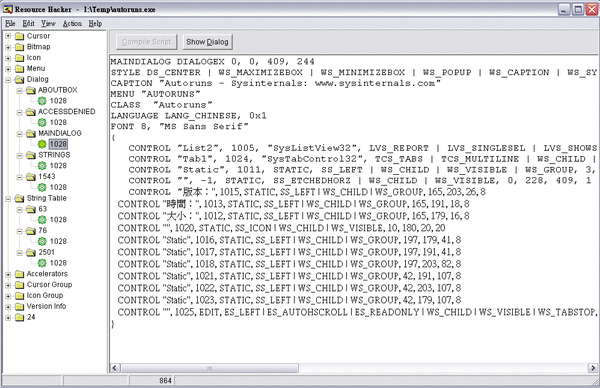600x388 pixels.
Task: Click the Show Dialog button
Action: 207,42
